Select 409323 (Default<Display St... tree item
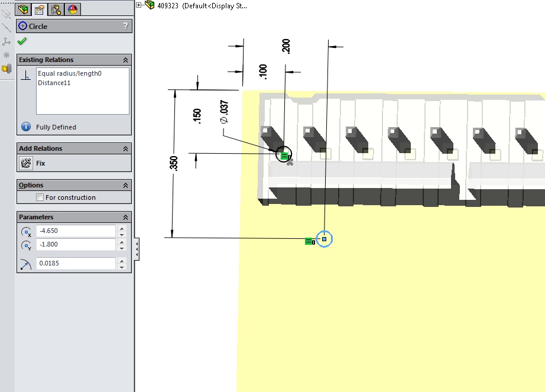The height and width of the screenshot is (392, 545). click(202, 5)
